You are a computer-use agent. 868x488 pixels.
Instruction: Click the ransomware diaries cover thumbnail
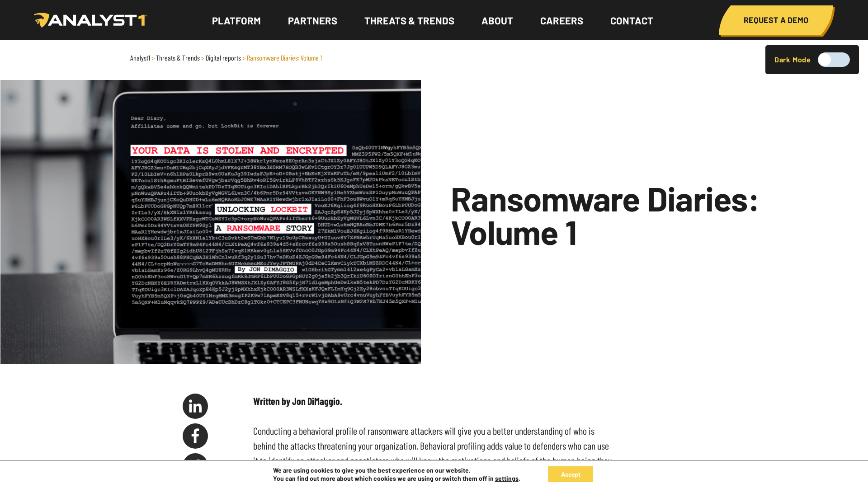[x=210, y=222]
